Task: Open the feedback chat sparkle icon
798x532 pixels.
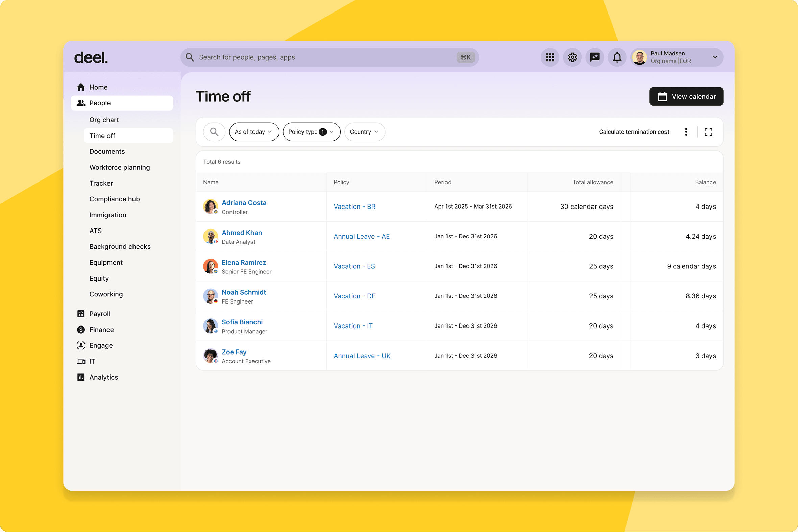Action: [x=595, y=57]
